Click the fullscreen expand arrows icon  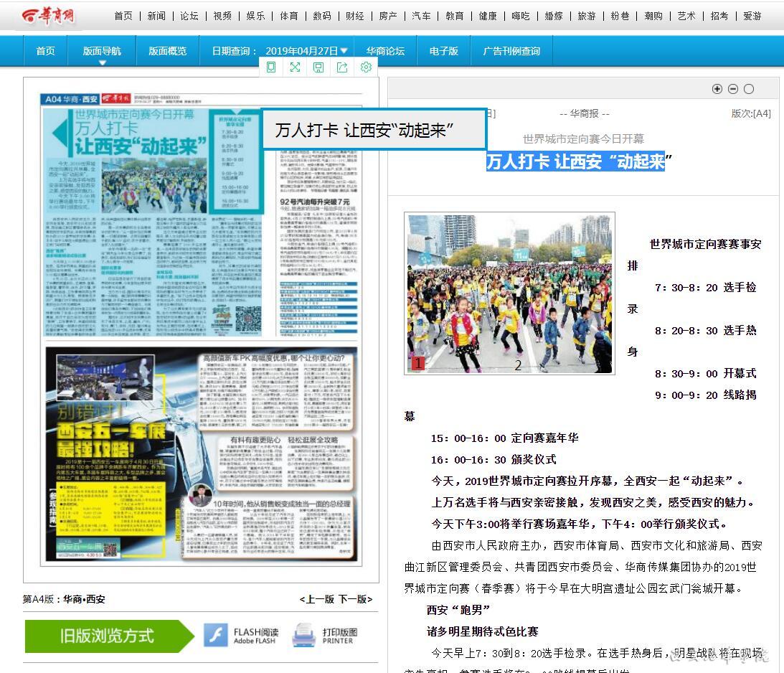tap(295, 67)
